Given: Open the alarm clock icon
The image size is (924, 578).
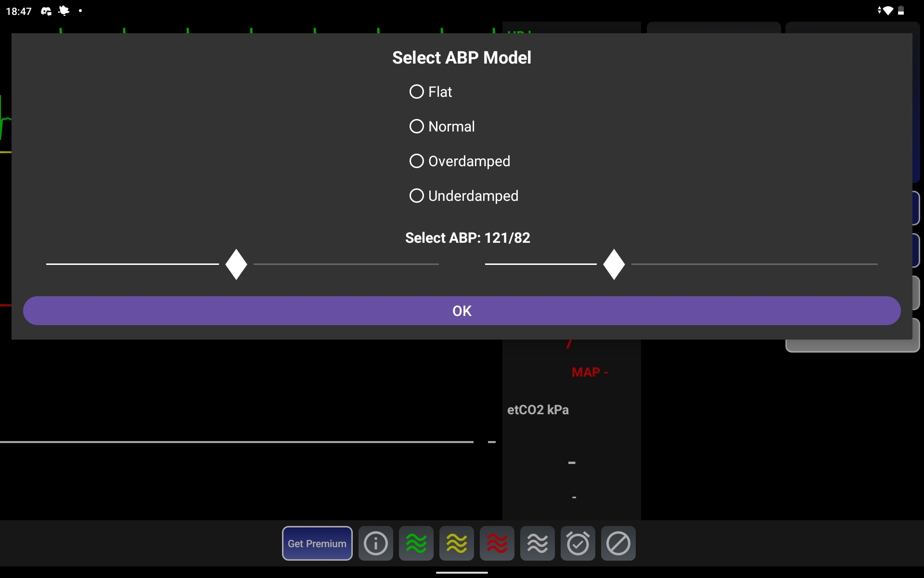Looking at the screenshot, I should (577, 543).
